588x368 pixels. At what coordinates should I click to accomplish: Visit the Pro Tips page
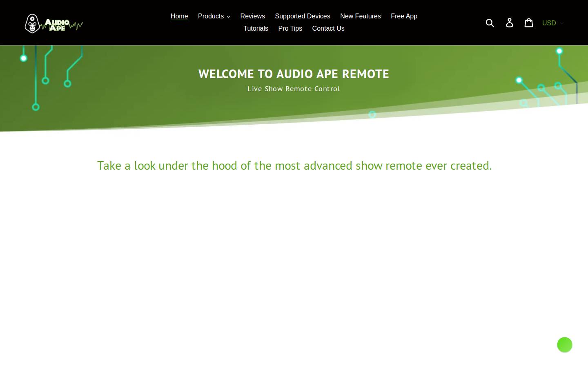click(290, 29)
